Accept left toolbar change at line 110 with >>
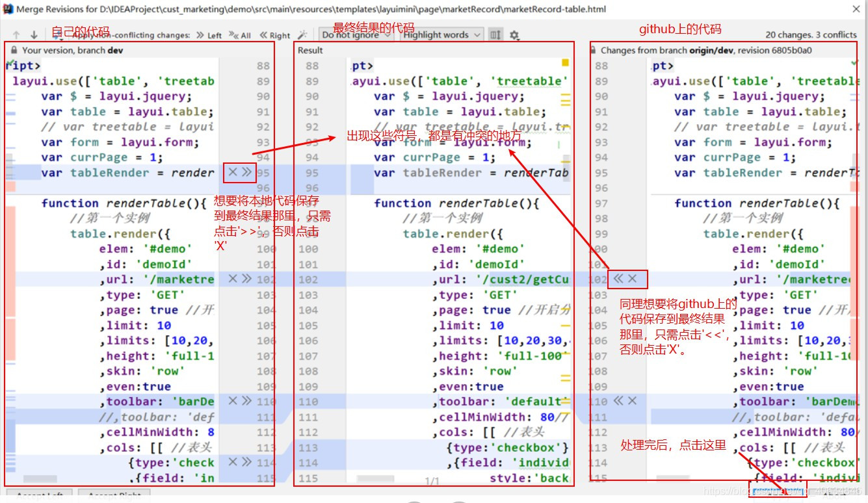Screen dimensions: 868x503 click(x=246, y=401)
